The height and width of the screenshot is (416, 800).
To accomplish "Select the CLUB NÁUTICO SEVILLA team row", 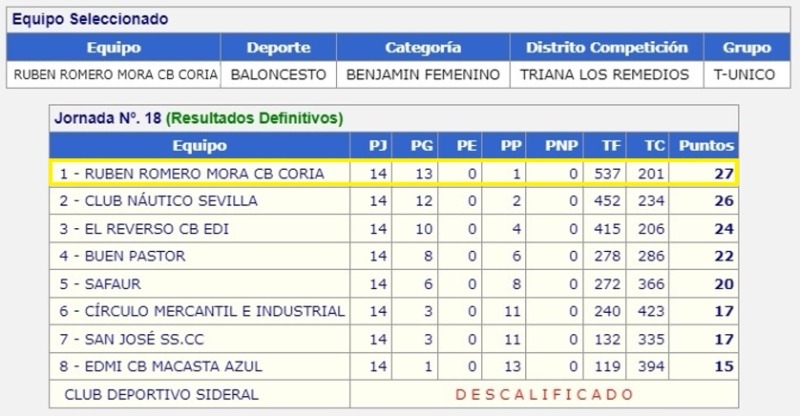I will 393,201.
